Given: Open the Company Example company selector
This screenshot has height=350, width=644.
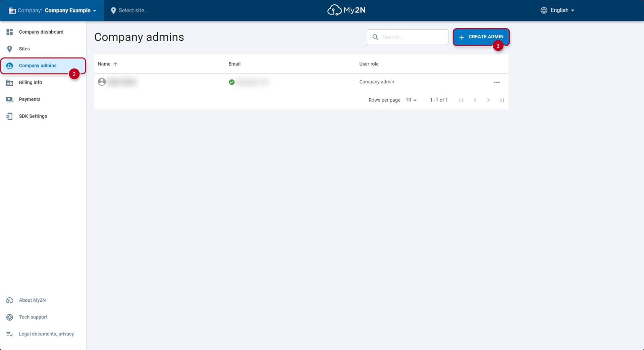Looking at the screenshot, I should coord(52,10).
